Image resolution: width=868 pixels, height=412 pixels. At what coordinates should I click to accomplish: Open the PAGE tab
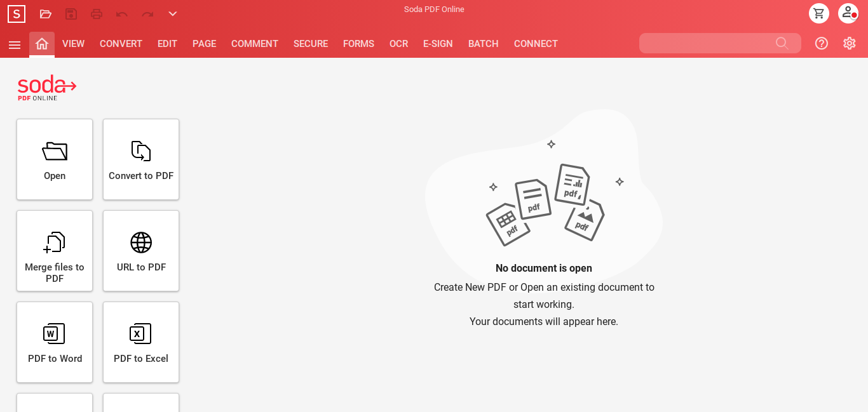point(204,44)
